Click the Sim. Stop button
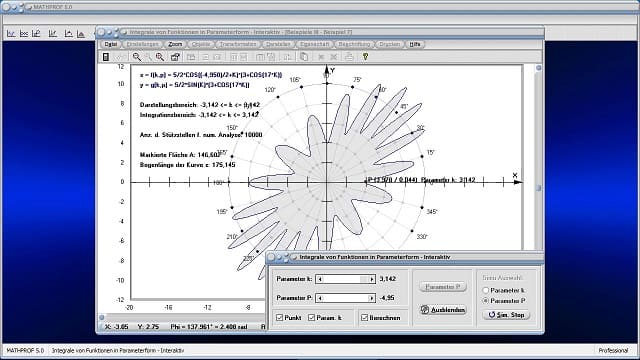 [506, 315]
